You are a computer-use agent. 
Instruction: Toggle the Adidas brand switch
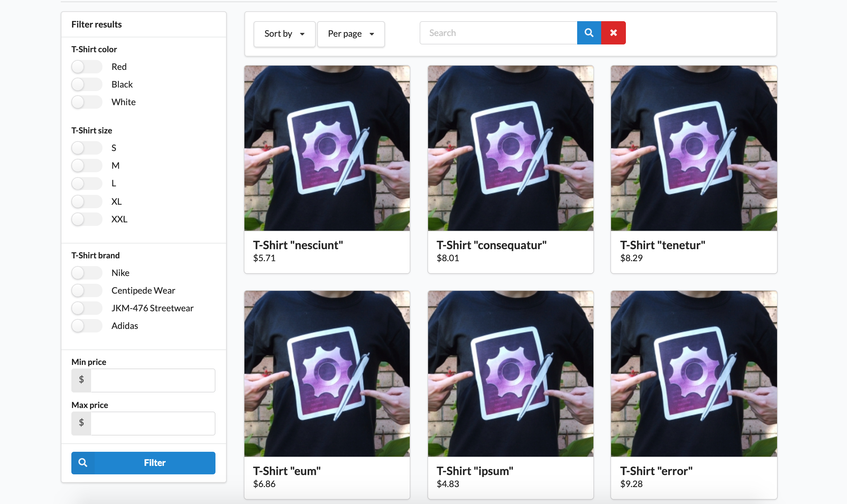click(87, 326)
